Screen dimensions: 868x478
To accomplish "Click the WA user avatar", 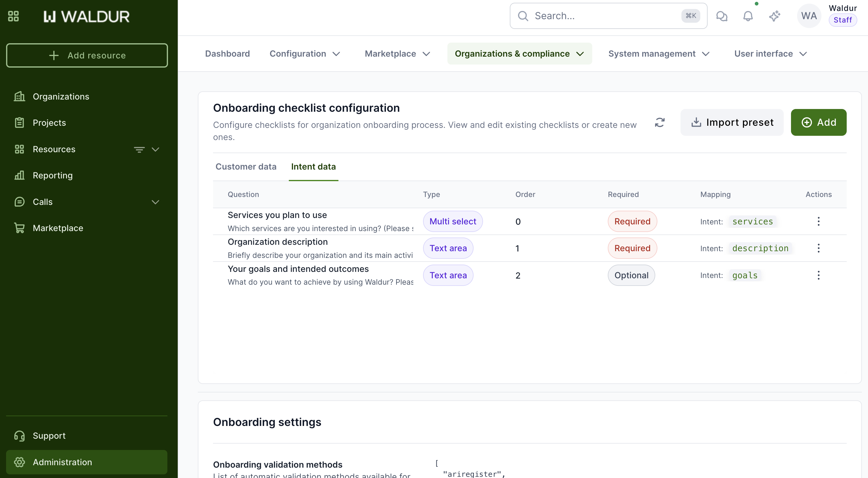I will [809, 16].
